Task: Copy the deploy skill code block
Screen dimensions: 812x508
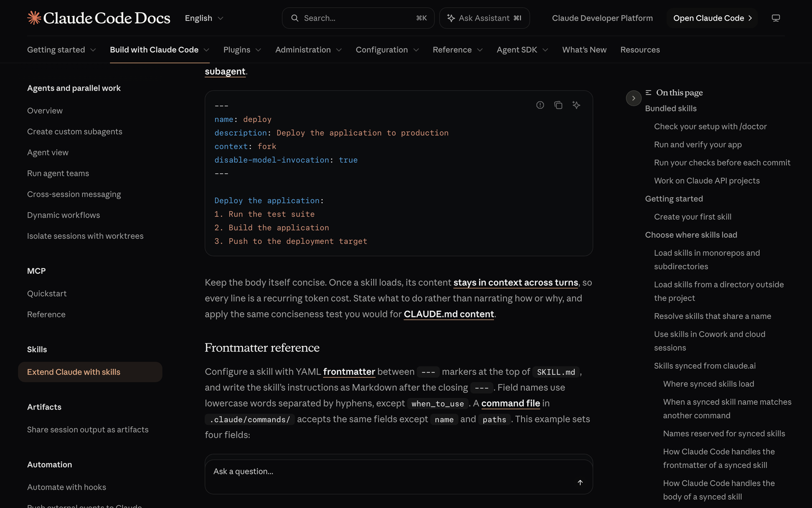Action: [558, 105]
